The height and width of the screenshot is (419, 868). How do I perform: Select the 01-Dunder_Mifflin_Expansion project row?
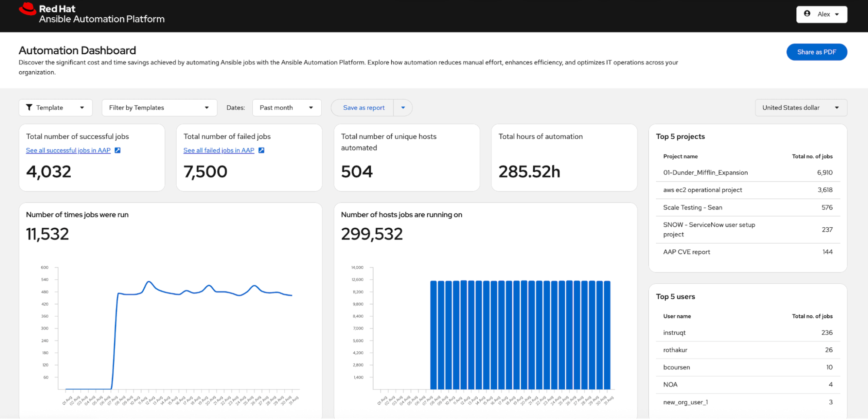point(747,173)
